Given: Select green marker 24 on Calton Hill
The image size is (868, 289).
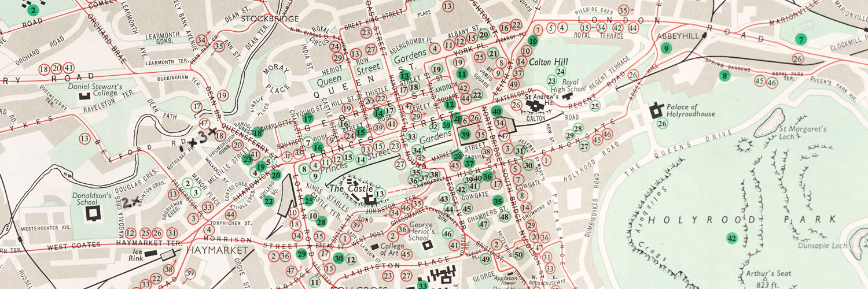Looking at the screenshot, I should (560, 71).
